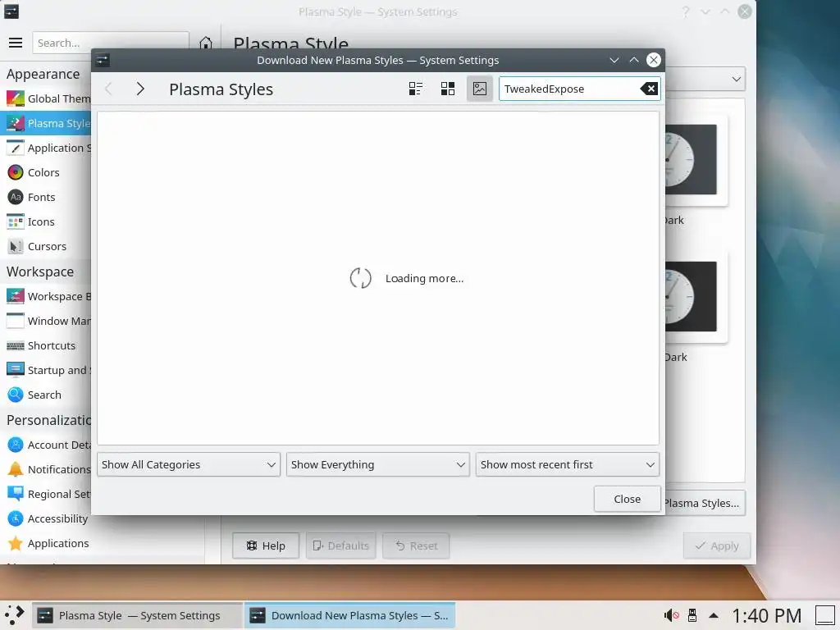Click the Reset button
The width and height of the screenshot is (840, 630).
tap(416, 546)
